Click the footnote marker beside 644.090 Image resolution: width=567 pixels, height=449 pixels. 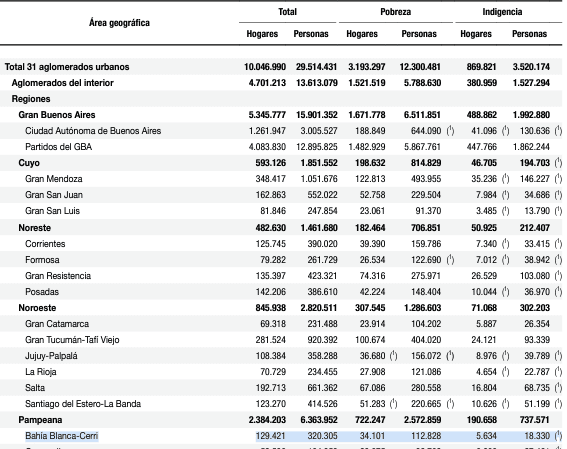point(450,131)
